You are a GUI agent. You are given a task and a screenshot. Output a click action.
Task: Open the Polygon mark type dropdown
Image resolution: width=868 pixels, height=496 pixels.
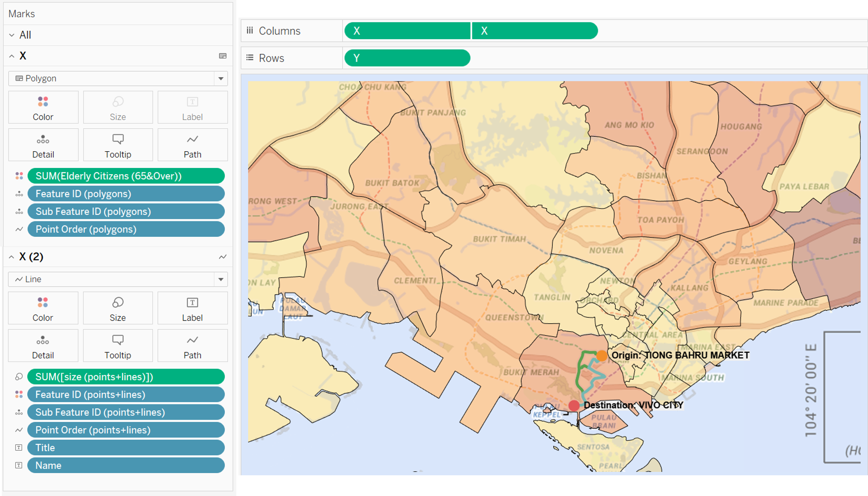coord(220,78)
